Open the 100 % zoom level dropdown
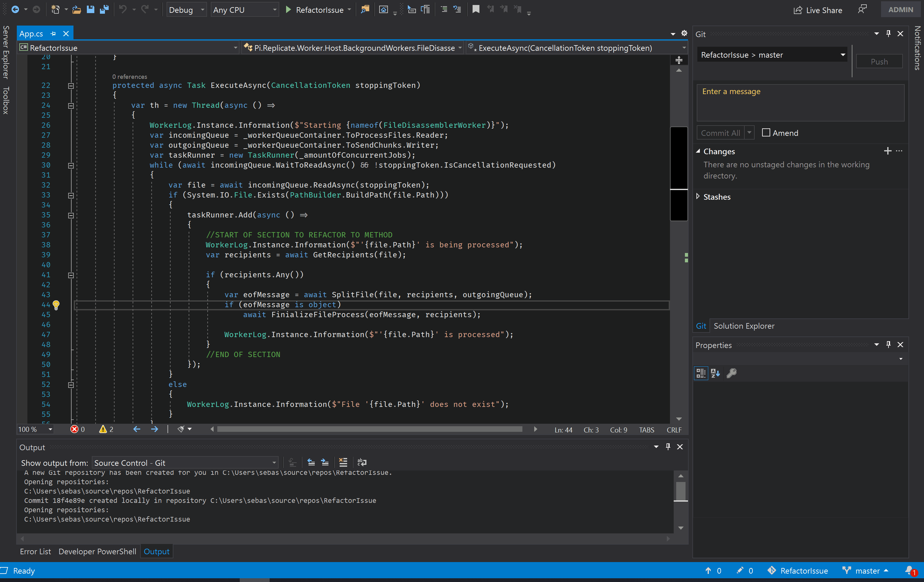 35,429
